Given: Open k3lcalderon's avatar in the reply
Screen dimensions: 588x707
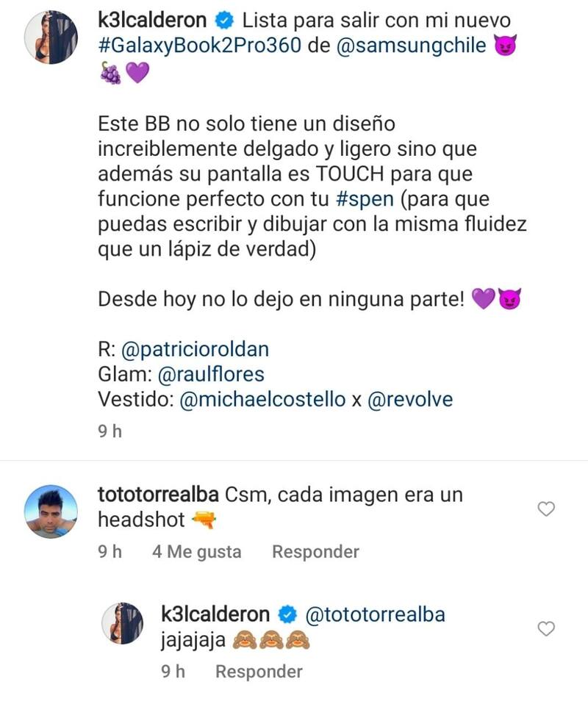Looking at the screenshot, I should coord(121,623).
